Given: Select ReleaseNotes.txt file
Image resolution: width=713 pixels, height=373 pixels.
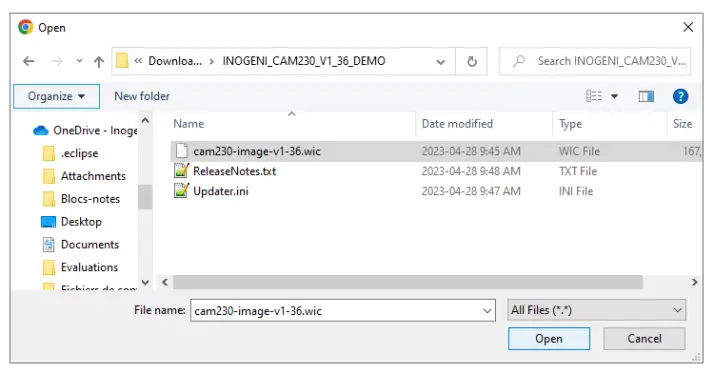Looking at the screenshot, I should click(x=235, y=171).
